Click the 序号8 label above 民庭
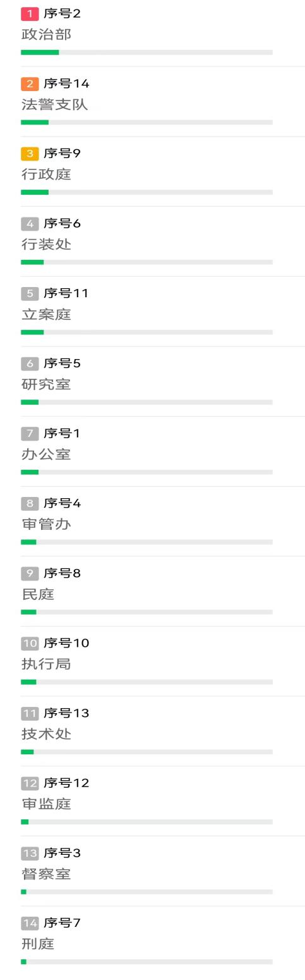The width and height of the screenshot is (305, 980). [62, 573]
